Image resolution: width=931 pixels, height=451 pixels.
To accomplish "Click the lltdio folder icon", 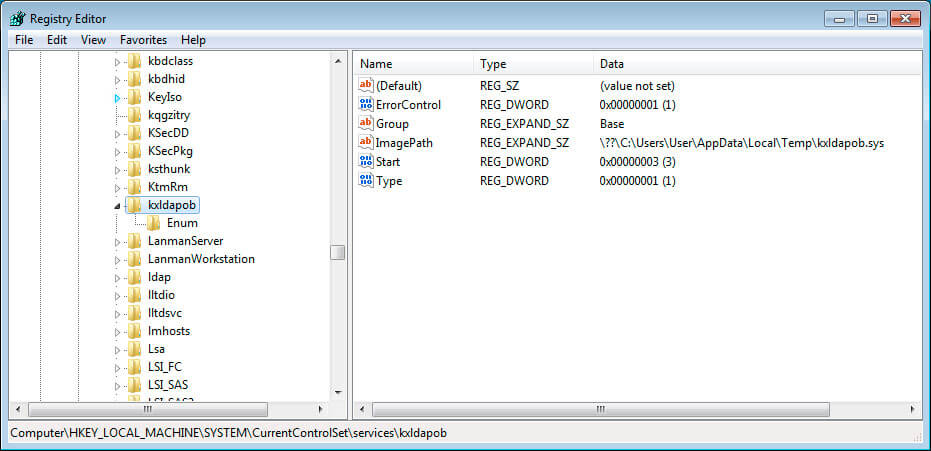I will tap(135, 295).
